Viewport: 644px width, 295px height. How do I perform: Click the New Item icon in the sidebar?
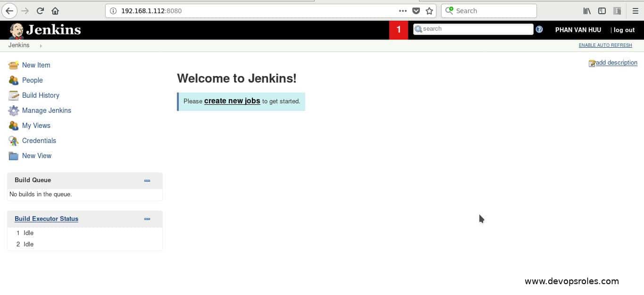[x=14, y=65]
